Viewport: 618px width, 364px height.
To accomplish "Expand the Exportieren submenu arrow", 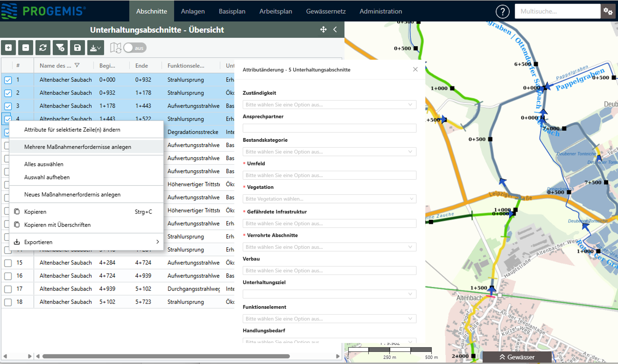I will 158,242.
